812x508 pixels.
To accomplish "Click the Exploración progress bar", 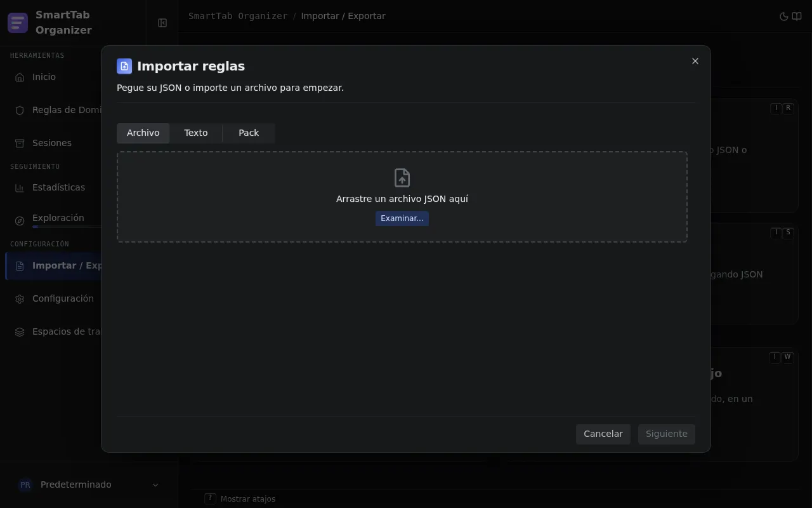I will click(x=67, y=227).
